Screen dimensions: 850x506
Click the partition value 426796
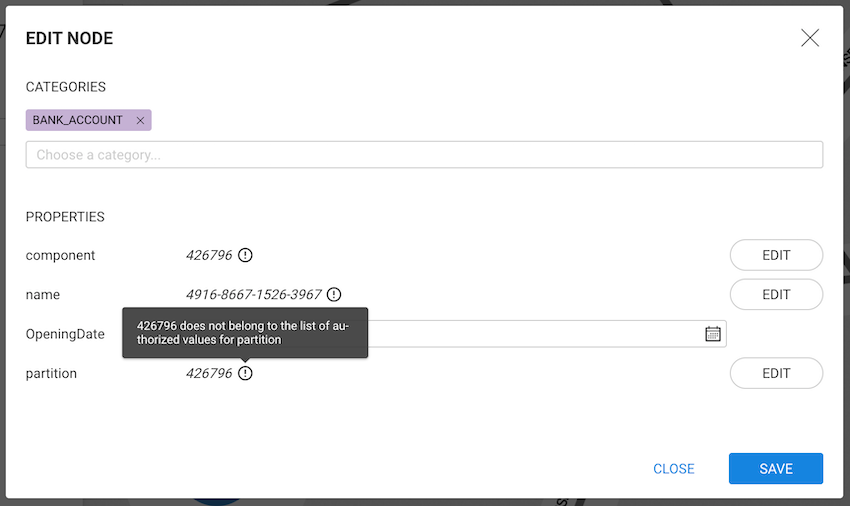[208, 373]
